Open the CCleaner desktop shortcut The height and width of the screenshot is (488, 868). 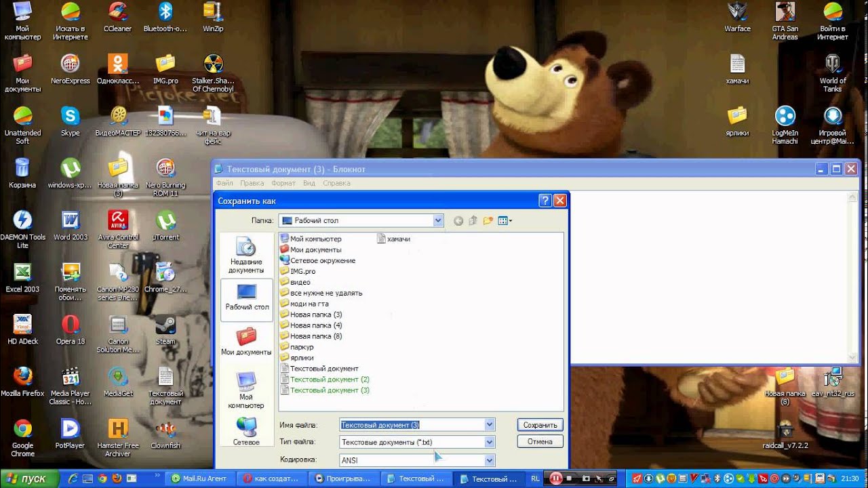click(x=117, y=17)
